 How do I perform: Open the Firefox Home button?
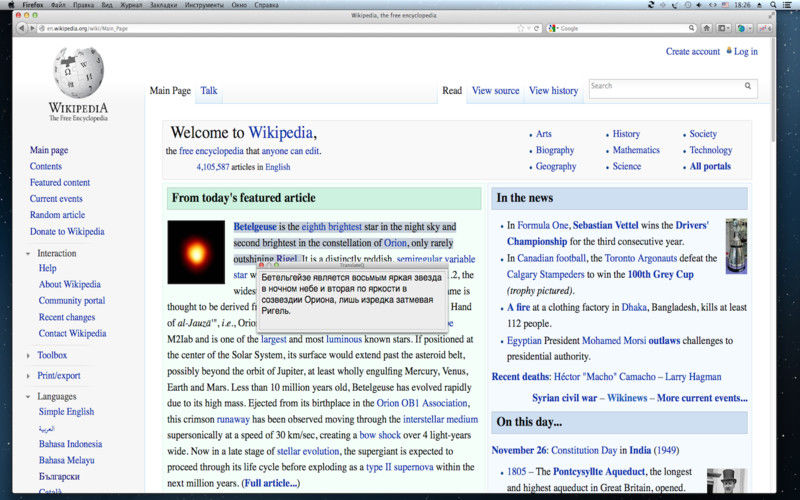(707, 29)
